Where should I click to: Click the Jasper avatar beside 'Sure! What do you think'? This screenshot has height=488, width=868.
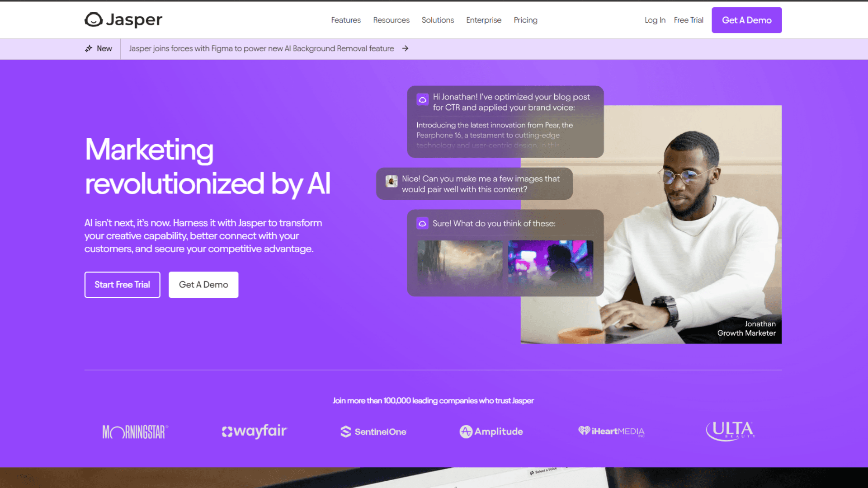coord(423,223)
